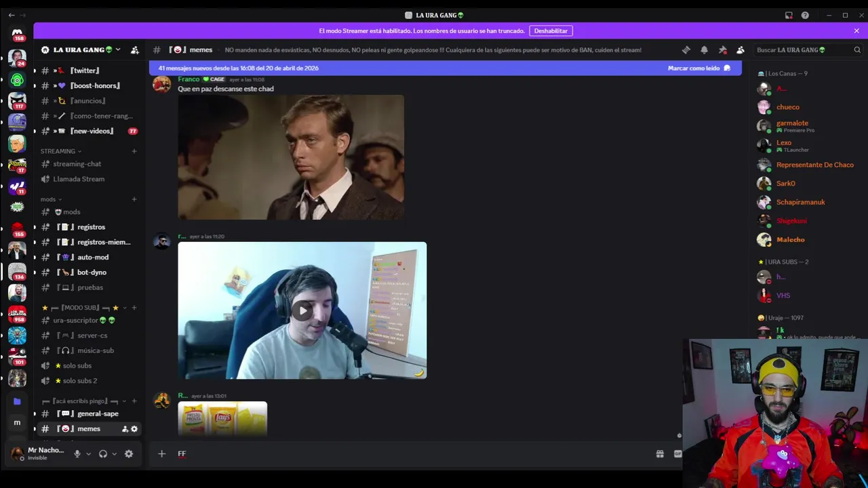Open microphone input options arrow

coord(88,454)
